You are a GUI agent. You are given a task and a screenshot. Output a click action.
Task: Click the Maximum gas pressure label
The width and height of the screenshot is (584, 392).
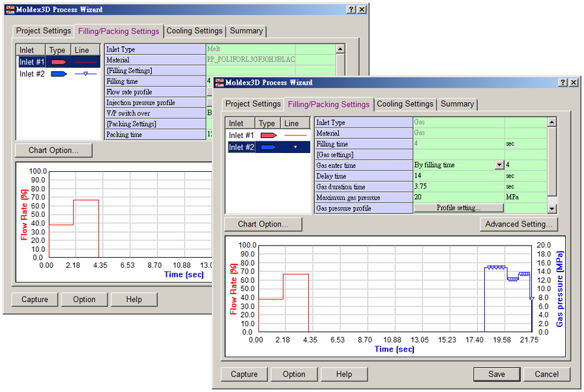coord(348,197)
